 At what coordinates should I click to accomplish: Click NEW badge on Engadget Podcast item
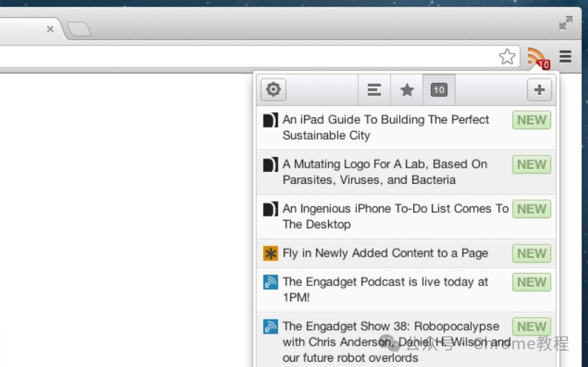(x=532, y=282)
